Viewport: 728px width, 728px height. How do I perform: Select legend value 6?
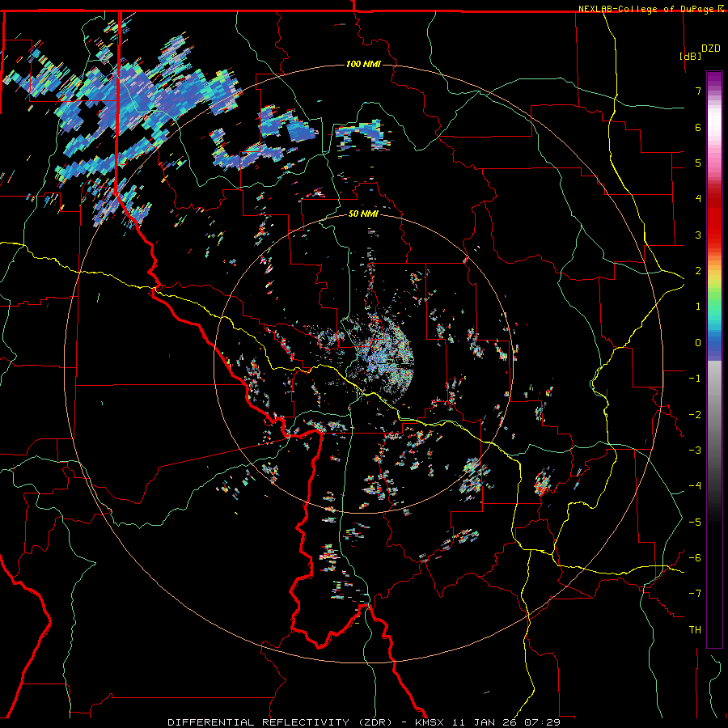click(698, 127)
